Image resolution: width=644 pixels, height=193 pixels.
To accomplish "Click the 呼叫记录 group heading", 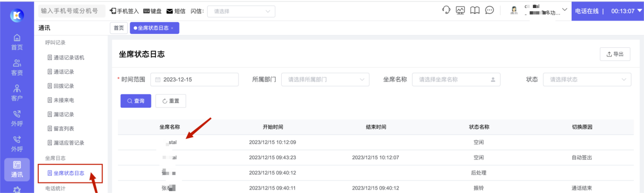I will coord(56,43).
